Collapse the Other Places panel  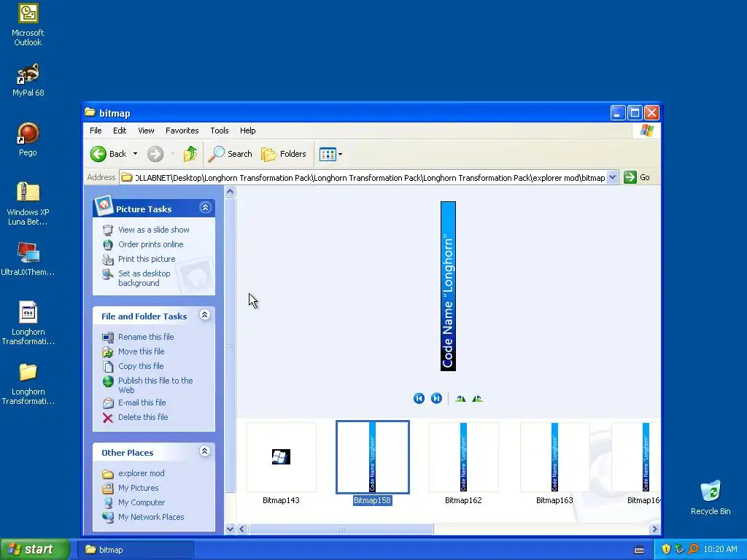tap(205, 451)
